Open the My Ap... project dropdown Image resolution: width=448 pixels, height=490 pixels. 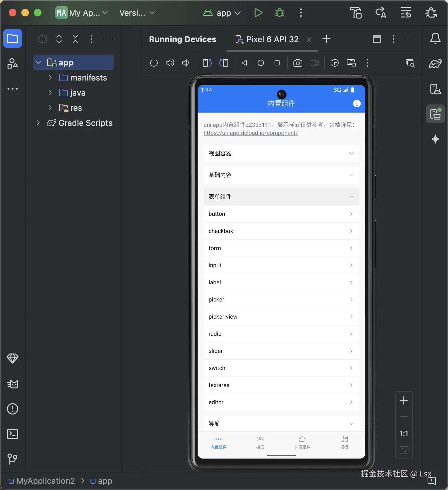point(82,13)
